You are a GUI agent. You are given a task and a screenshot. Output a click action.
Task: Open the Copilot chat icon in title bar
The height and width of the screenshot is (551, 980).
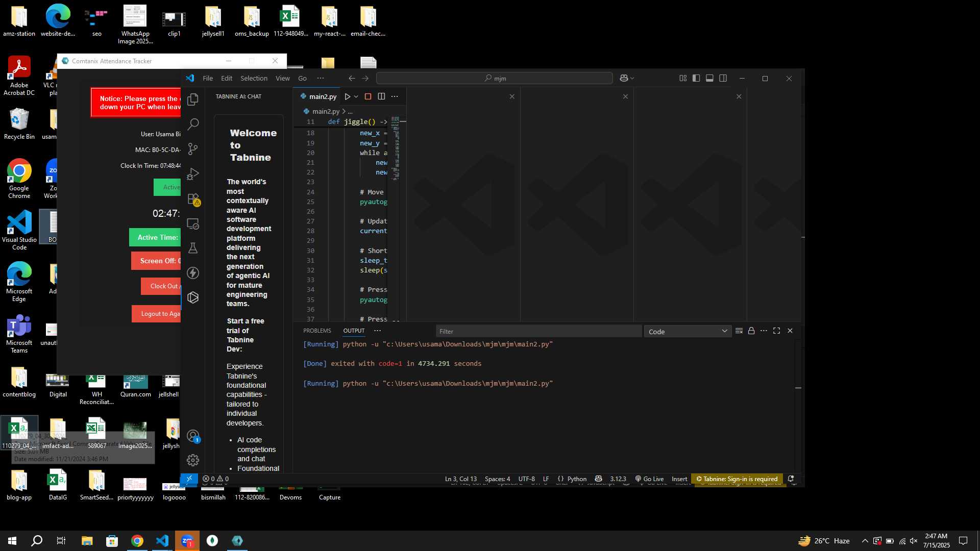[x=624, y=78]
